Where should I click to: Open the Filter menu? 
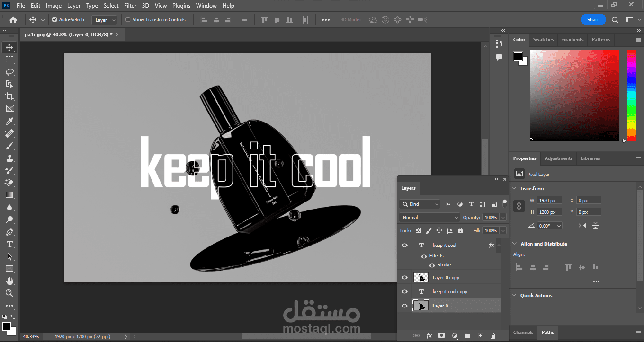point(130,6)
